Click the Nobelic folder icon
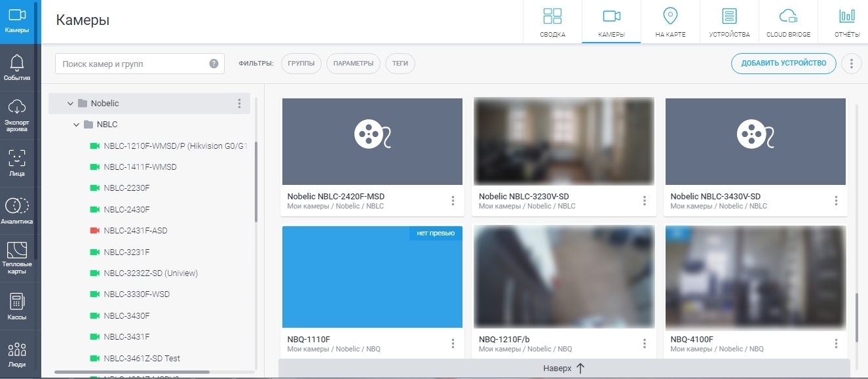The width and height of the screenshot is (868, 379). click(82, 104)
